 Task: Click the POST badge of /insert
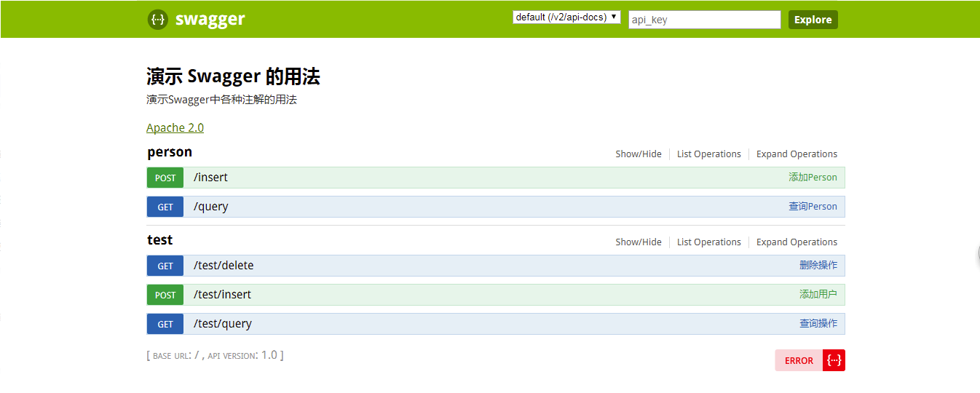pos(165,178)
